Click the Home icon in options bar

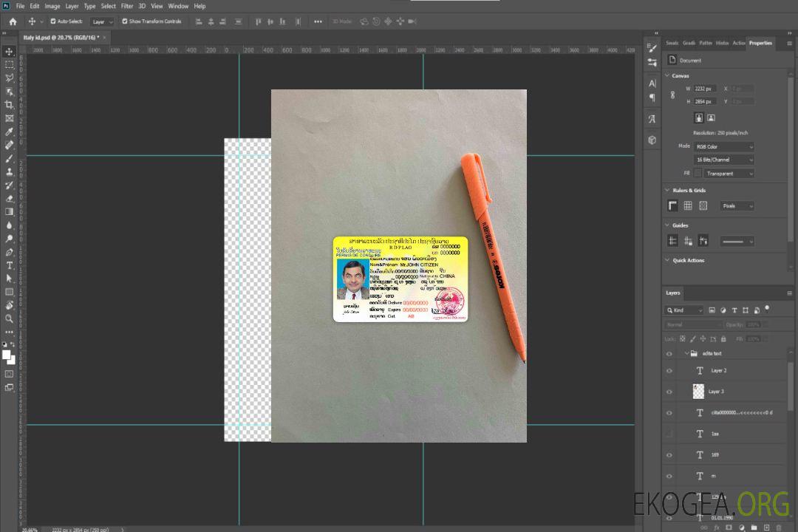pyautogui.click(x=13, y=21)
